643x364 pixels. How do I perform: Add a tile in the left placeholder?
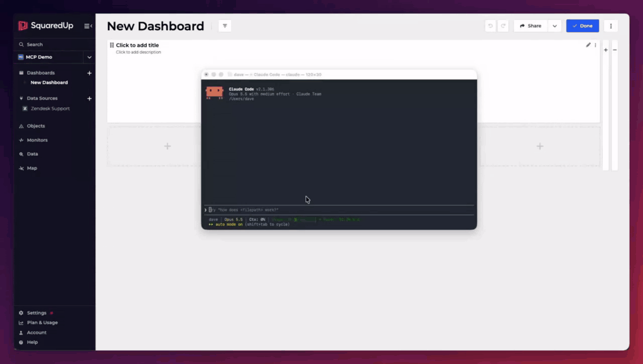coord(167,146)
